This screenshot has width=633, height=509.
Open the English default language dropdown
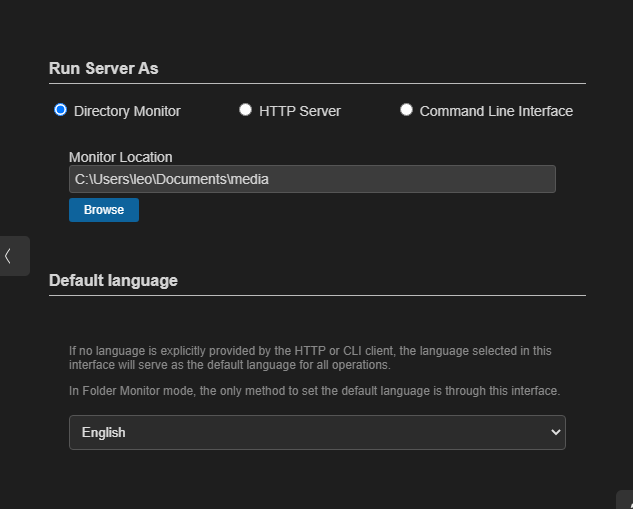pos(317,432)
